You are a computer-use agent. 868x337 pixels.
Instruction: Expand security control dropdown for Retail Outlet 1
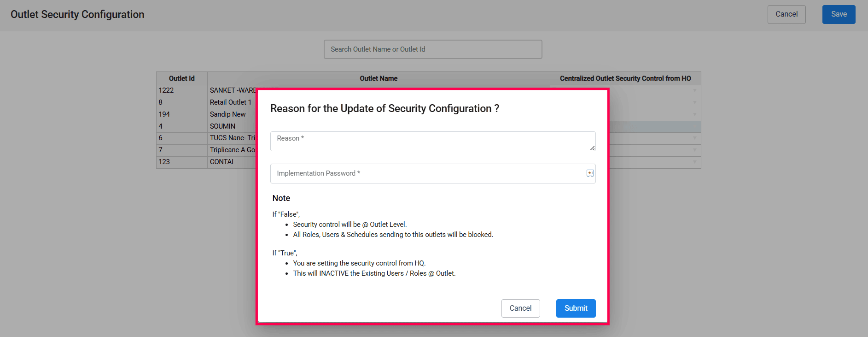[694, 103]
